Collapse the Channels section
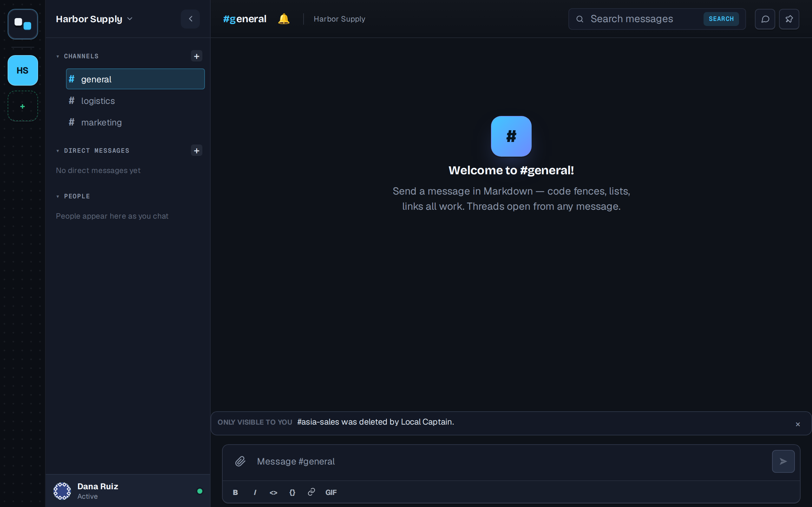The width and height of the screenshot is (812, 507). 77,56
